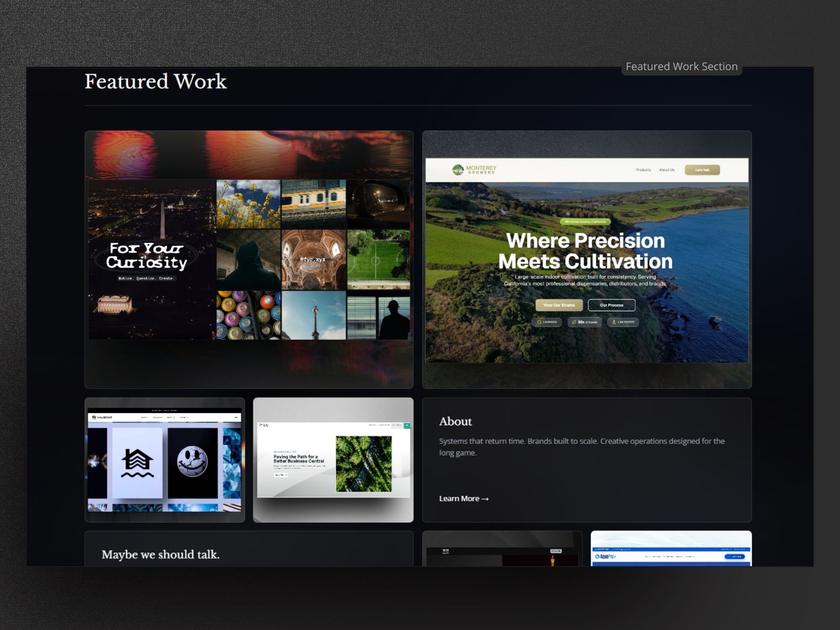Open the Products nav item

pos(643,170)
